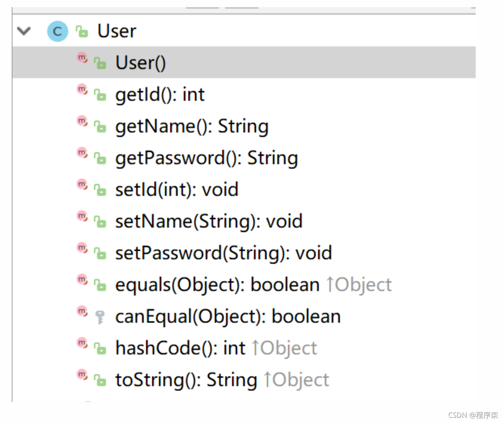Click the class icon beside User
Image resolution: width=504 pixels, height=422 pixels.
point(57,31)
